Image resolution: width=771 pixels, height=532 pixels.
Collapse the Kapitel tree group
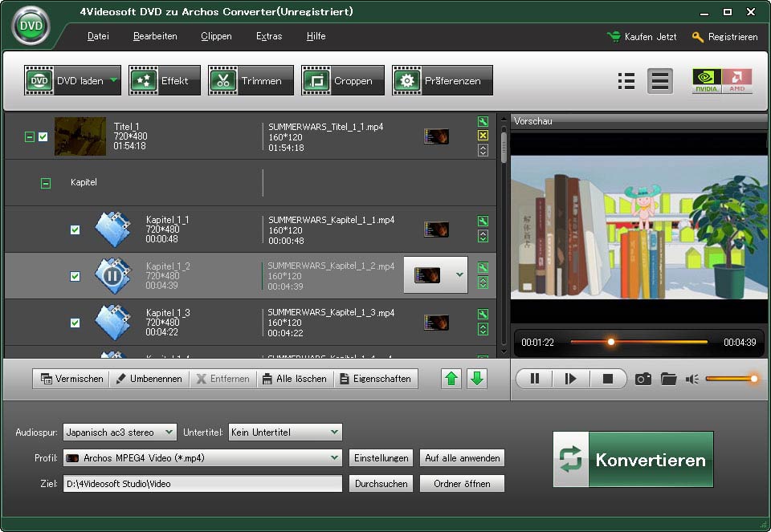pos(46,183)
